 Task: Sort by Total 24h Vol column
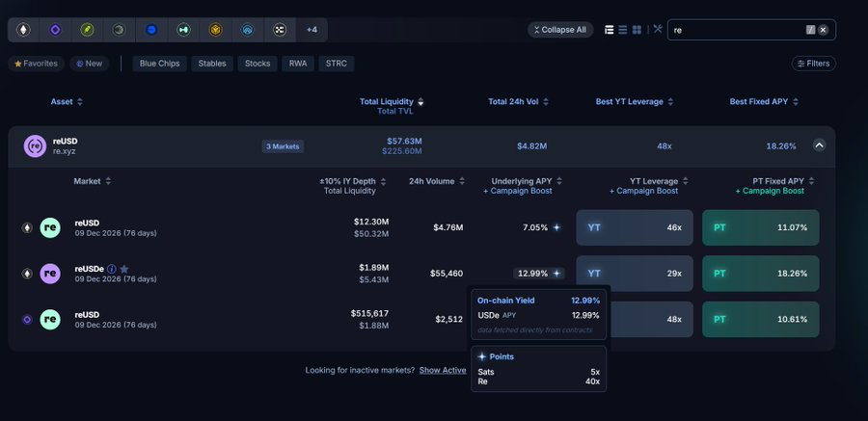click(x=518, y=102)
